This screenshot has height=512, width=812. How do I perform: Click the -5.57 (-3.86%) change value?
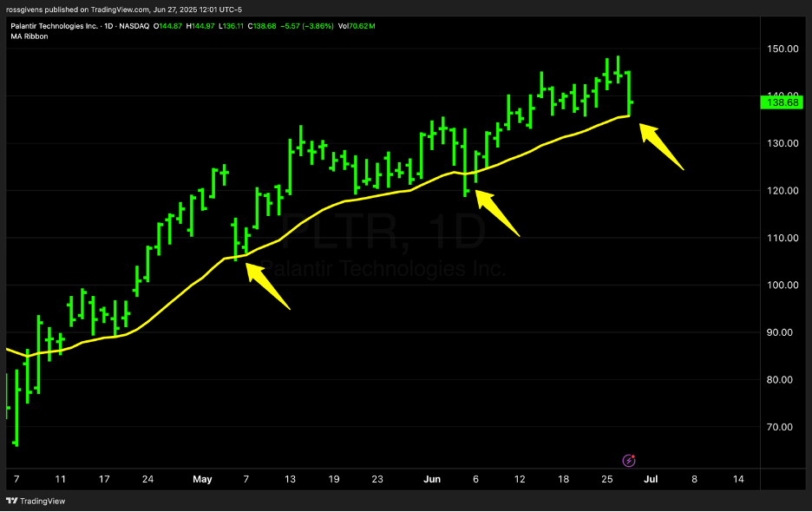pyautogui.click(x=304, y=27)
